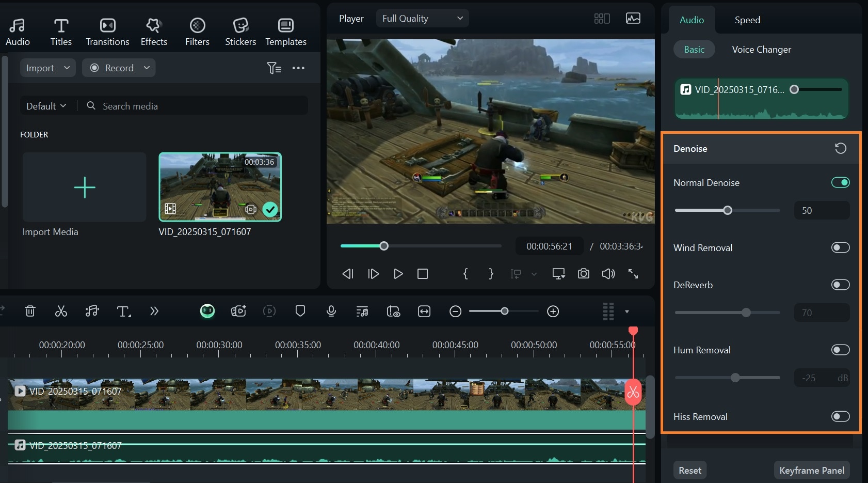Open the Stickers panel
Image resolution: width=868 pixels, height=483 pixels.
point(240,32)
